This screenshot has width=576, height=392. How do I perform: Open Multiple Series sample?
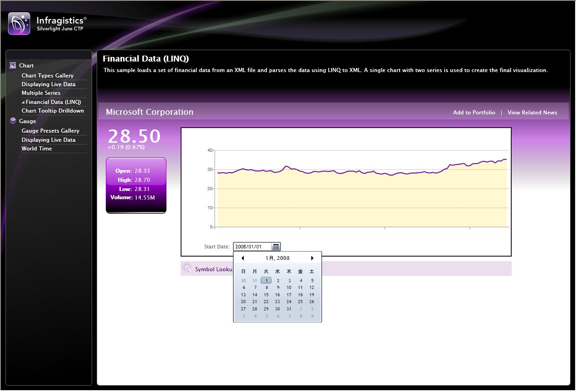41,93
